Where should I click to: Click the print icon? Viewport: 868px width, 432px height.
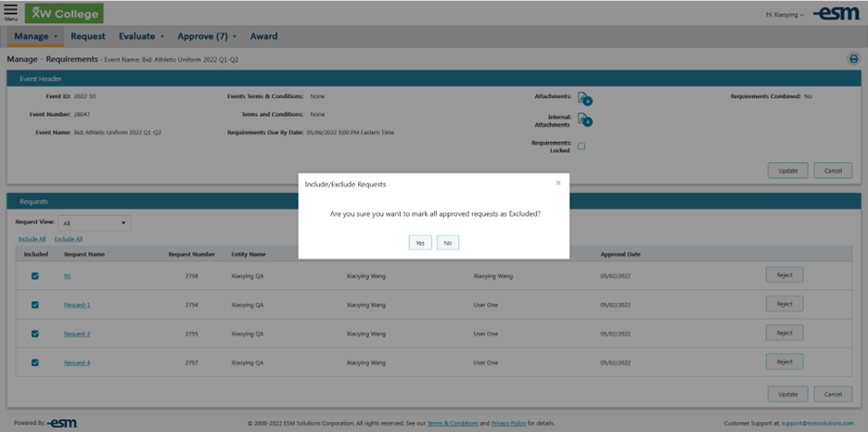click(853, 58)
